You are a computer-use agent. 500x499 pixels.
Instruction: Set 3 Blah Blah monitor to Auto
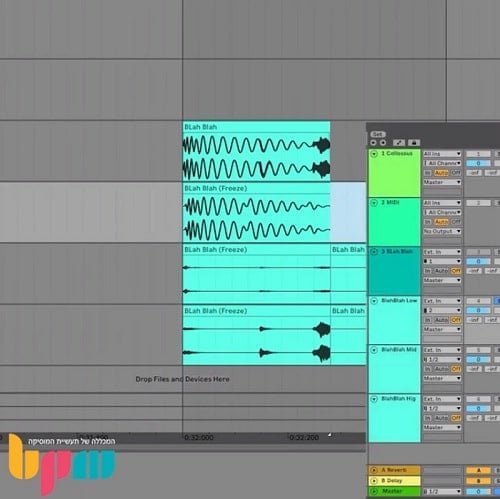pos(441,271)
